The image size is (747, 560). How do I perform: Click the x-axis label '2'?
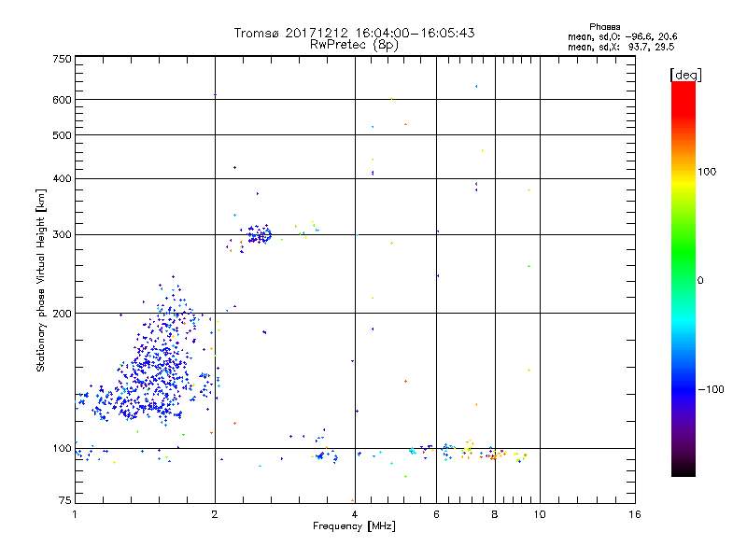[x=215, y=514]
